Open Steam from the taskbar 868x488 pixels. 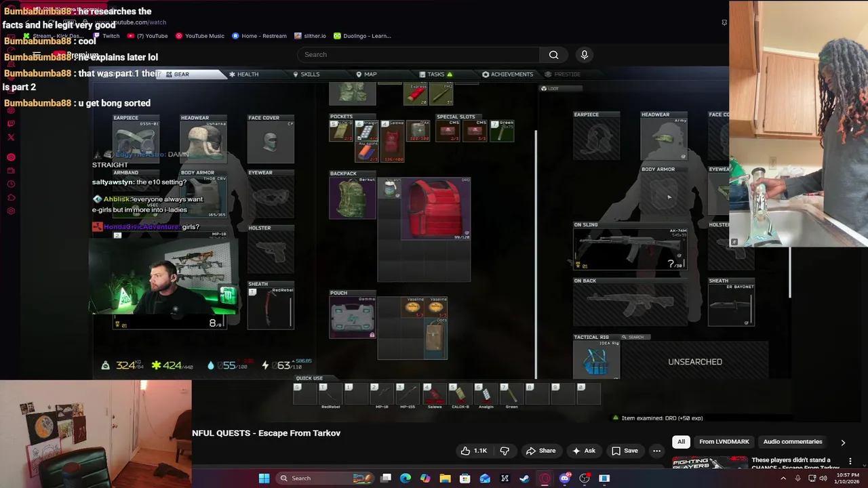tap(524, 479)
